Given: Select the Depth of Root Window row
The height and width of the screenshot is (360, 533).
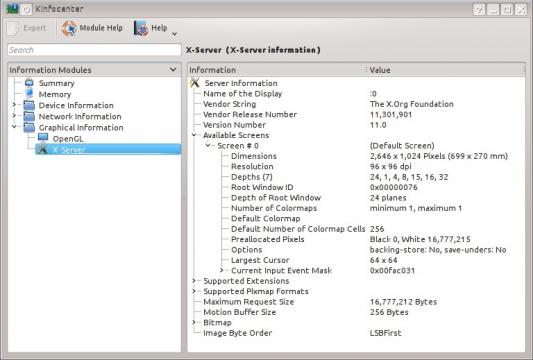Looking at the screenshot, I should tap(276, 198).
